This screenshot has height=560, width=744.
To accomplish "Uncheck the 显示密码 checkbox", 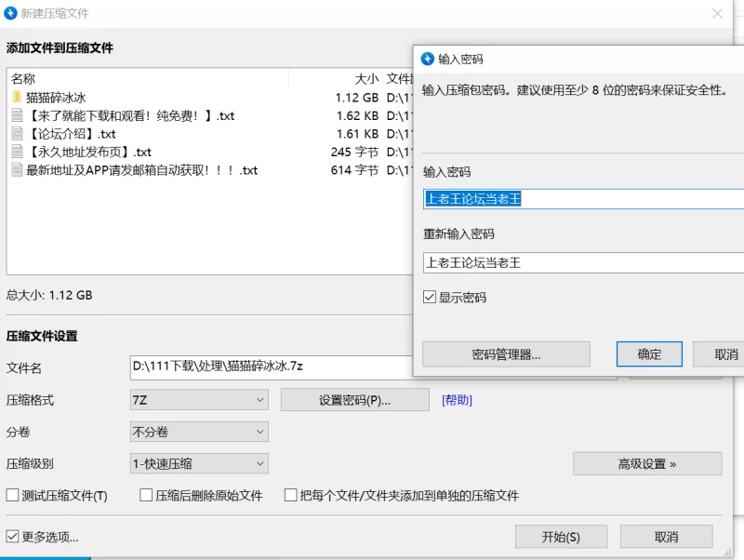I will 430,298.
